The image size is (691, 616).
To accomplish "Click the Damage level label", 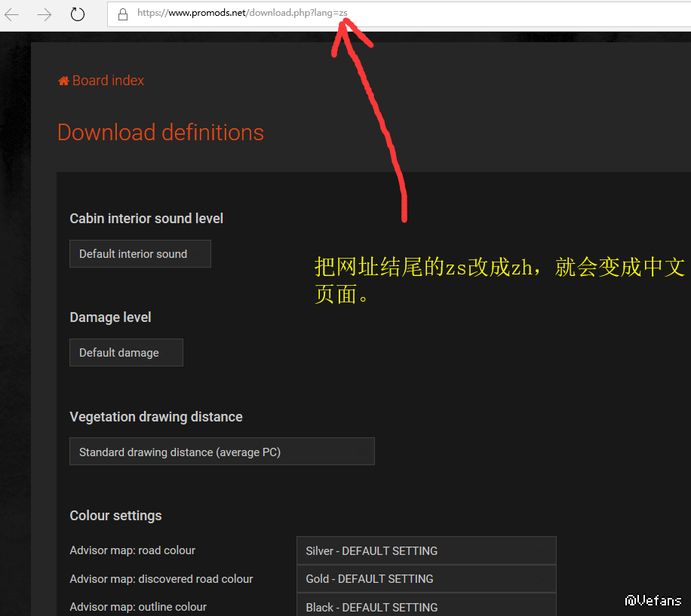I will pyautogui.click(x=110, y=317).
